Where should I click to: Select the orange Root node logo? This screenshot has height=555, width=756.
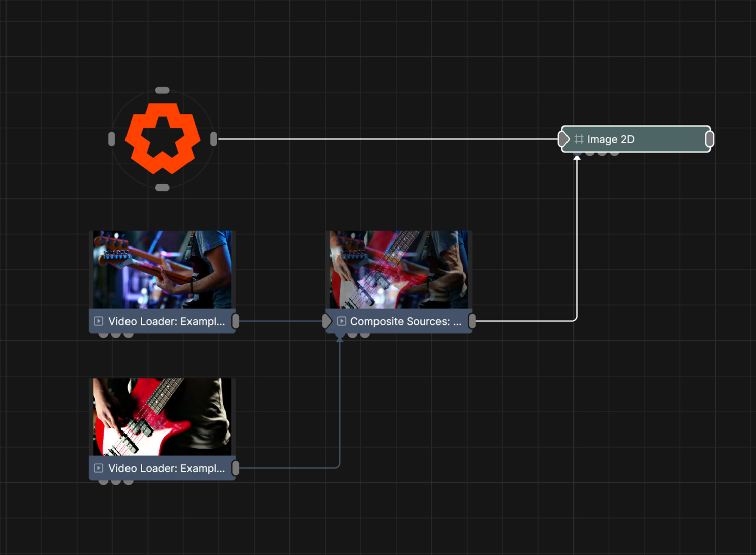click(x=162, y=139)
